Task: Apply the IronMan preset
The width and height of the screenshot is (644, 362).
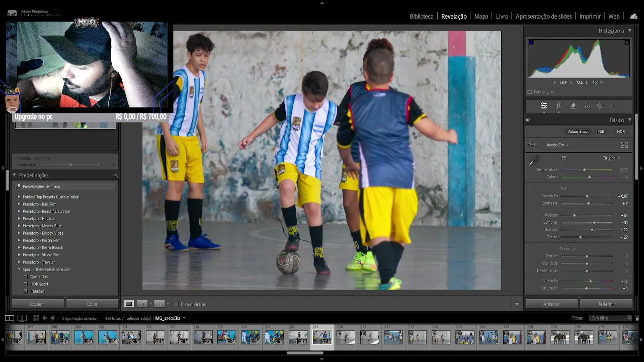Action: [x=37, y=291]
